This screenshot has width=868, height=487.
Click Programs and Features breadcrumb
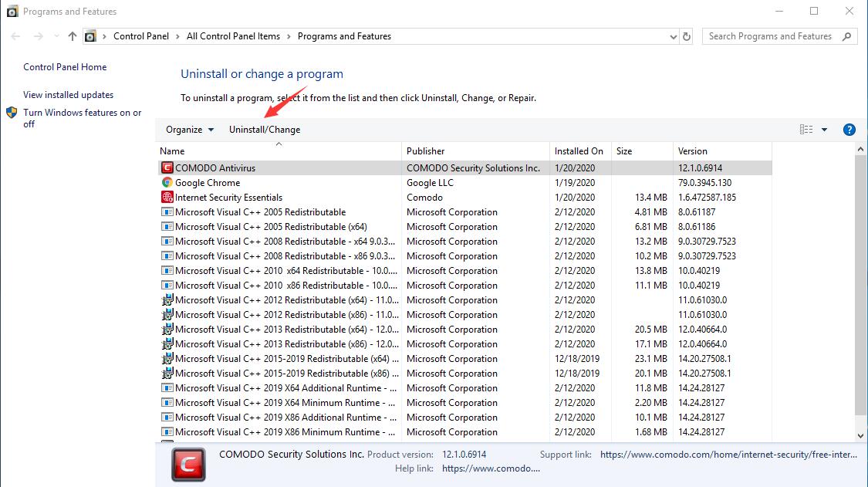[x=344, y=36]
